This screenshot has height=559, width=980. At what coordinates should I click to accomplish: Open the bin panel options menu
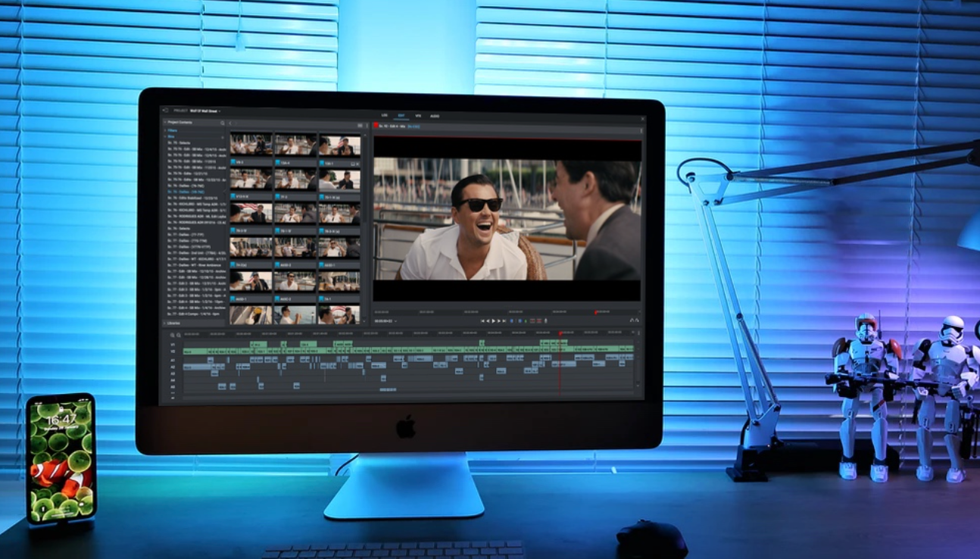point(367,124)
